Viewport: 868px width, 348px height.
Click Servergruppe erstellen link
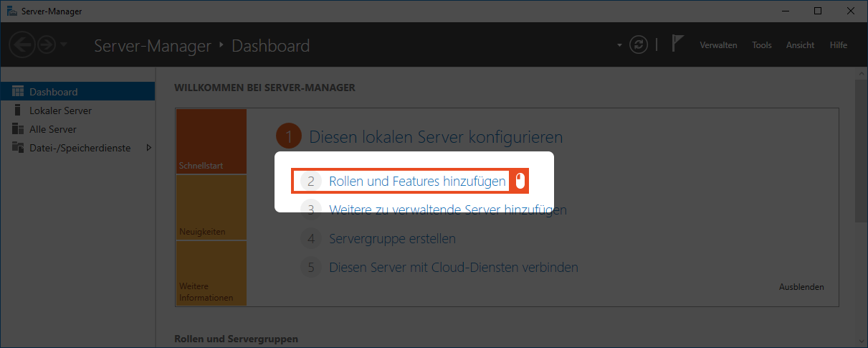tap(392, 238)
